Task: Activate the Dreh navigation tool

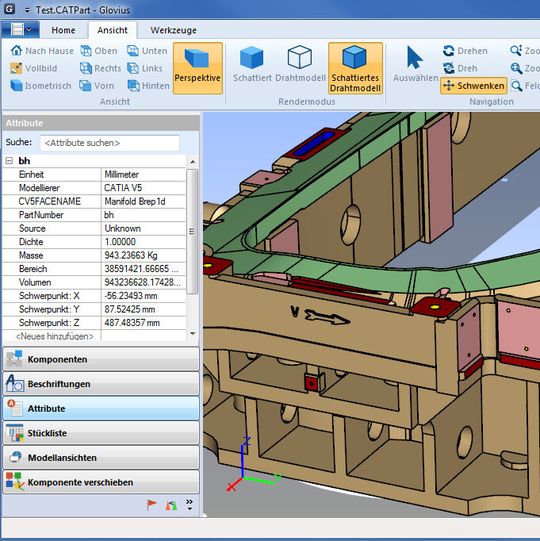Action: tap(460, 68)
